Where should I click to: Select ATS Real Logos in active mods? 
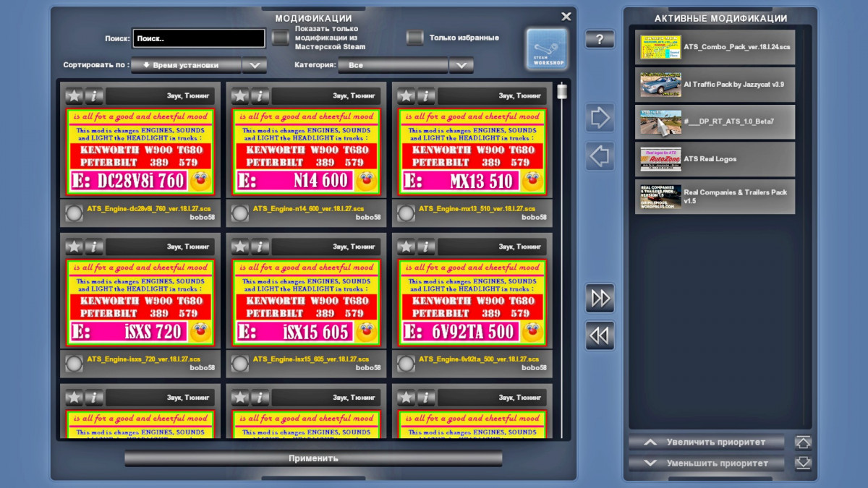click(715, 159)
